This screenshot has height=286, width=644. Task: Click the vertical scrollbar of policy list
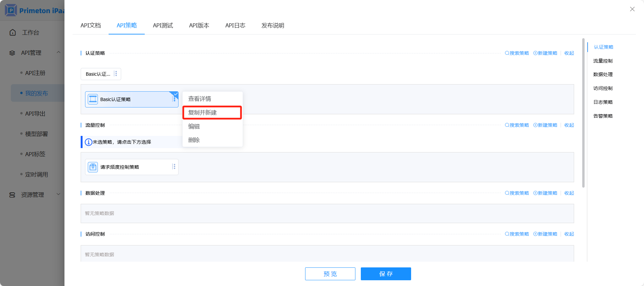pos(583,113)
